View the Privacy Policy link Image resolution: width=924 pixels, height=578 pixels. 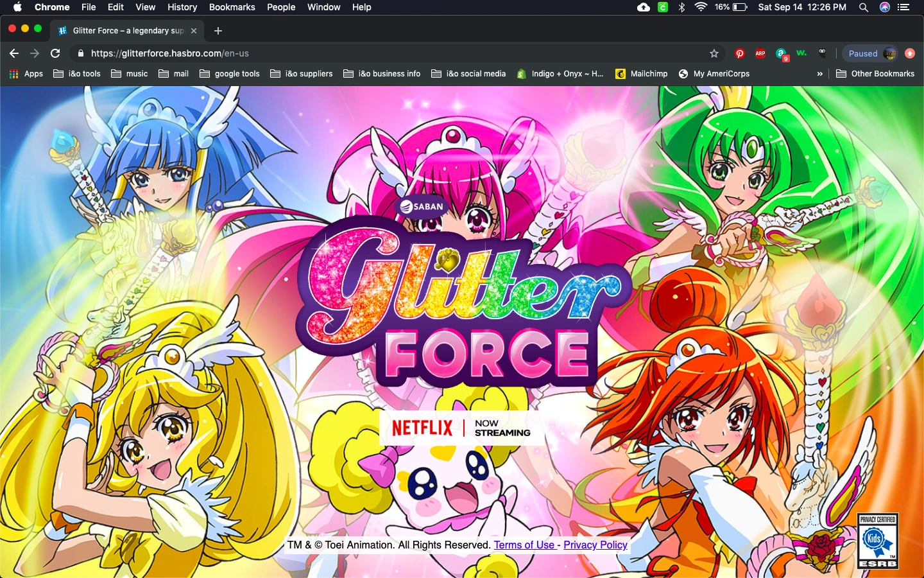click(595, 545)
